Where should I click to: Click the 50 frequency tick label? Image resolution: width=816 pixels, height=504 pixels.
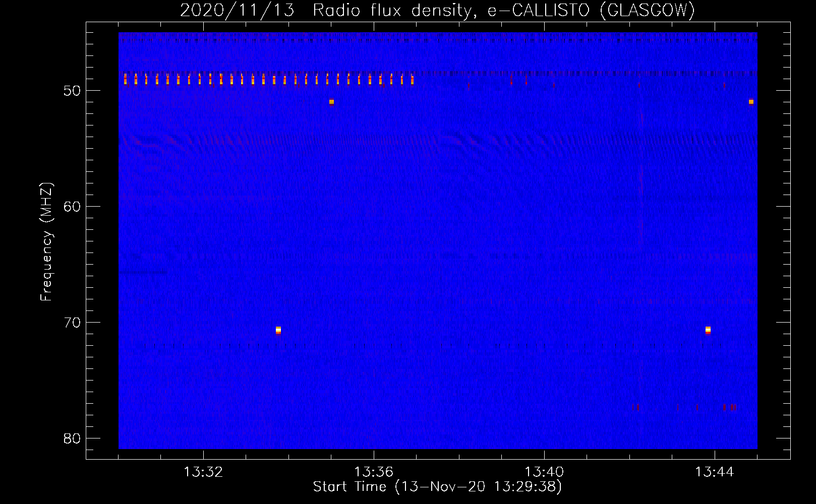pos(72,91)
